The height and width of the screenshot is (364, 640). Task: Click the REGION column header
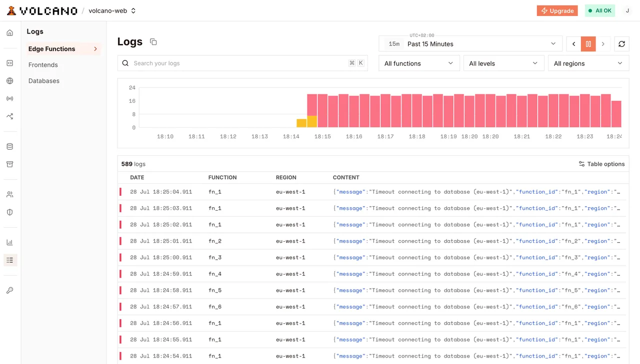(x=286, y=177)
